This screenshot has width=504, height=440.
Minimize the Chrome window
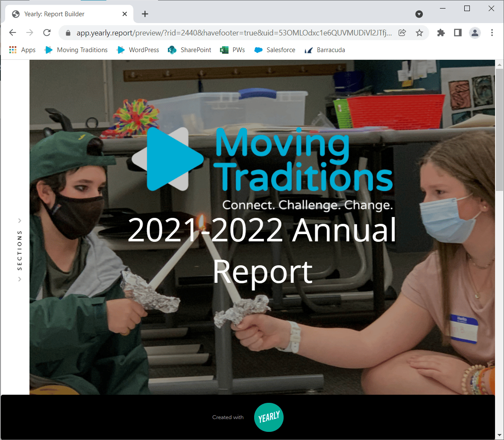coord(442,9)
